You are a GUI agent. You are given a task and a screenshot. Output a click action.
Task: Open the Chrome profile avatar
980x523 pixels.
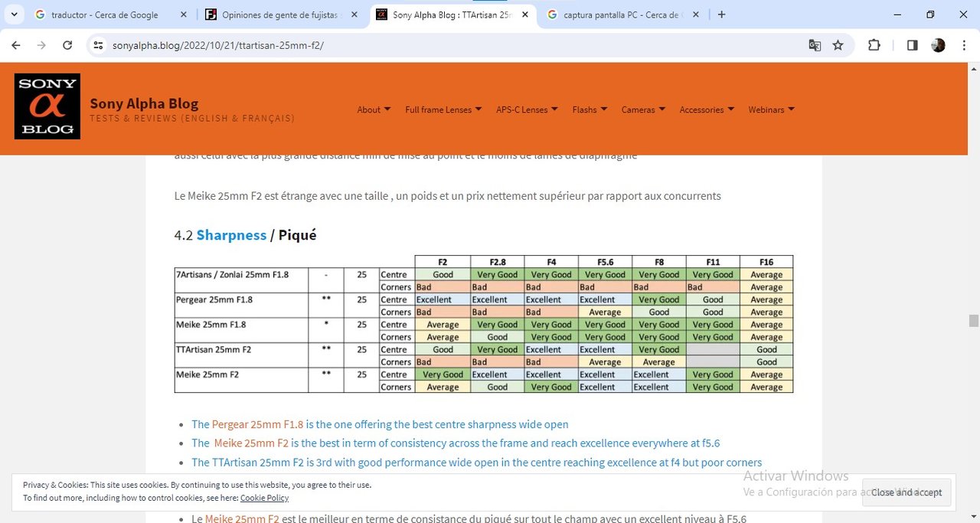tap(938, 45)
